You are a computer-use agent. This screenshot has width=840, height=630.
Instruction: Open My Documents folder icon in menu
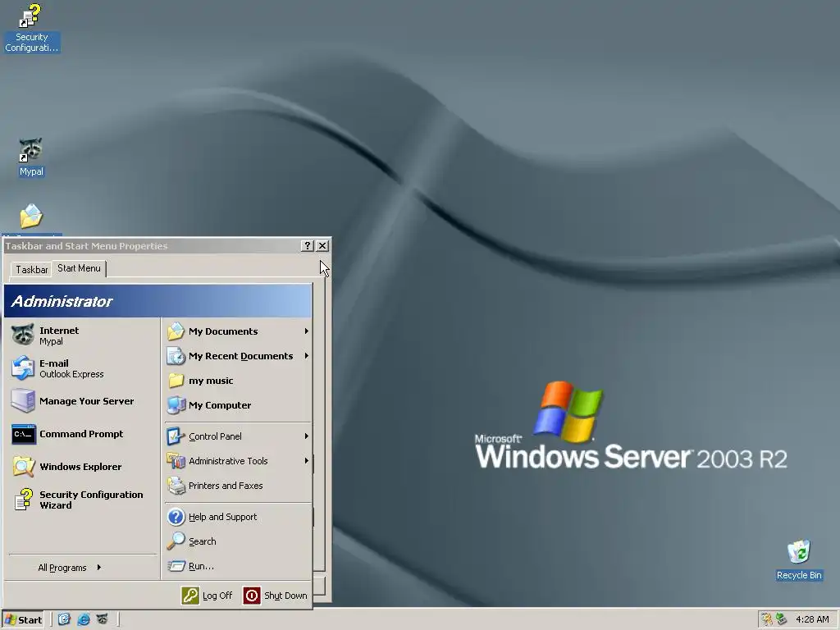click(176, 331)
